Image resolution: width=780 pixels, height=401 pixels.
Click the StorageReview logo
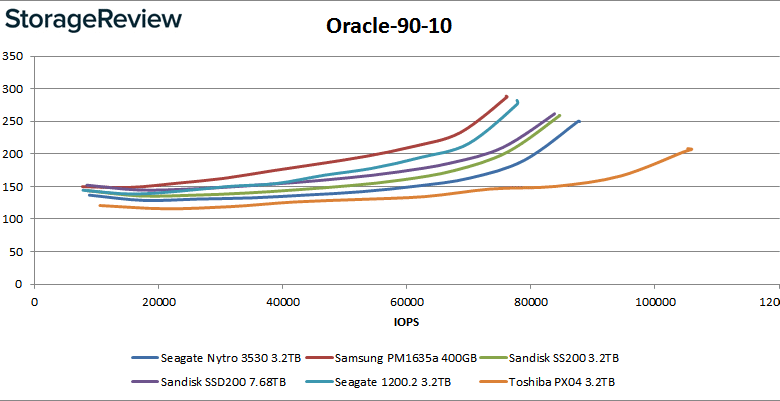[x=94, y=20]
